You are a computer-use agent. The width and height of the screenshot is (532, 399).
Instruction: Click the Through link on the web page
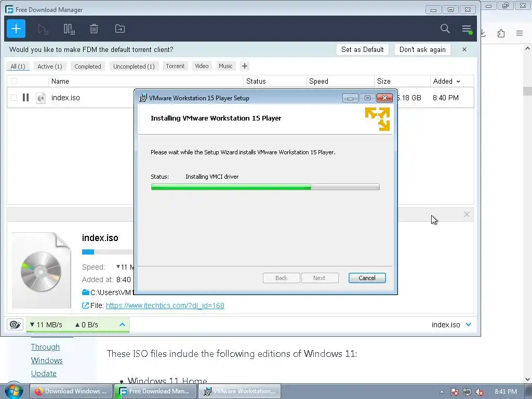(46, 347)
